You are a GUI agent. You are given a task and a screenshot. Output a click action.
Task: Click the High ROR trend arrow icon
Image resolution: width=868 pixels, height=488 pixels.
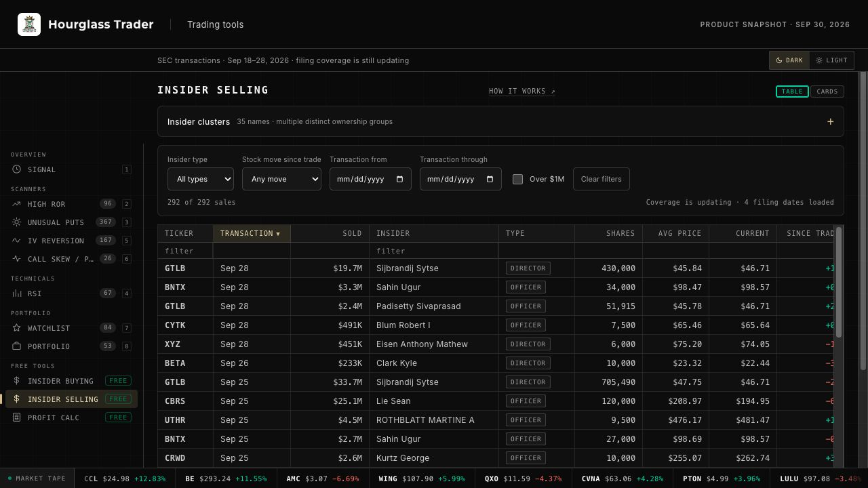(x=16, y=204)
